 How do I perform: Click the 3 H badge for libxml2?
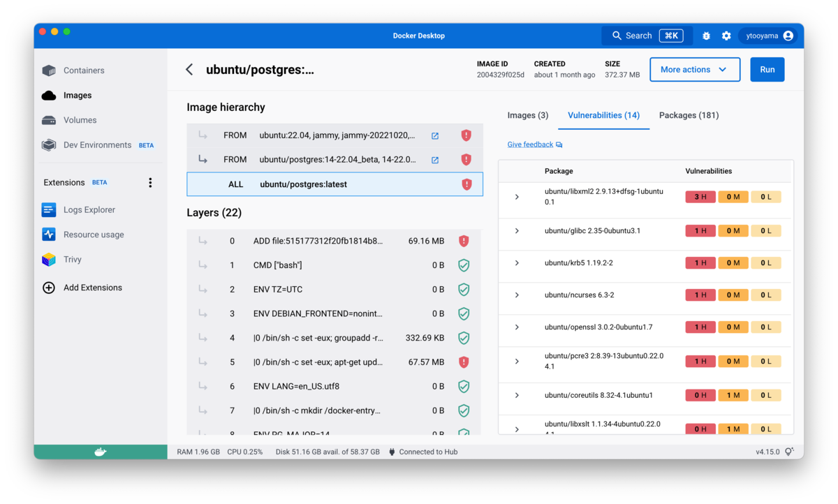click(700, 197)
